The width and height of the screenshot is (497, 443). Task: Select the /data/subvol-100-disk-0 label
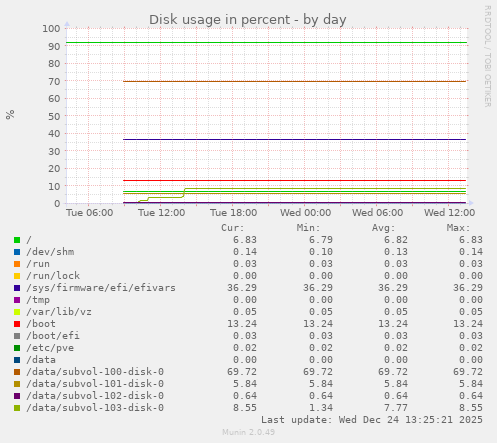pyautogui.click(x=95, y=372)
